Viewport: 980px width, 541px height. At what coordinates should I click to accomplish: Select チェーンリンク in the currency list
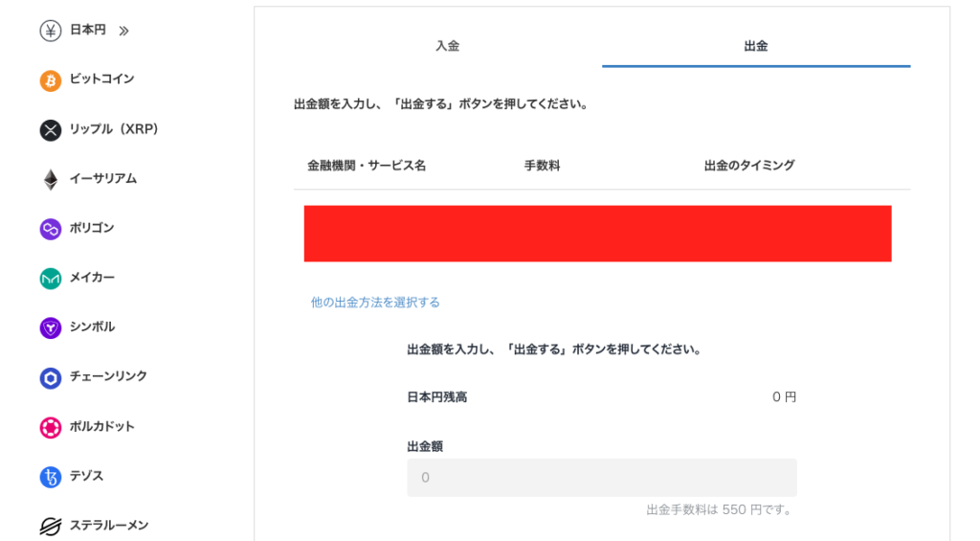coord(108,376)
